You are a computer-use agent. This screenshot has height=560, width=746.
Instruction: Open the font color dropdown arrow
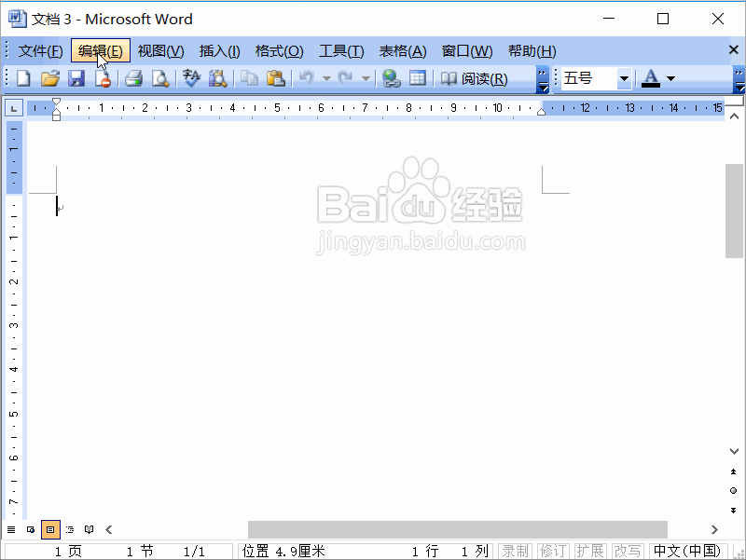click(670, 79)
